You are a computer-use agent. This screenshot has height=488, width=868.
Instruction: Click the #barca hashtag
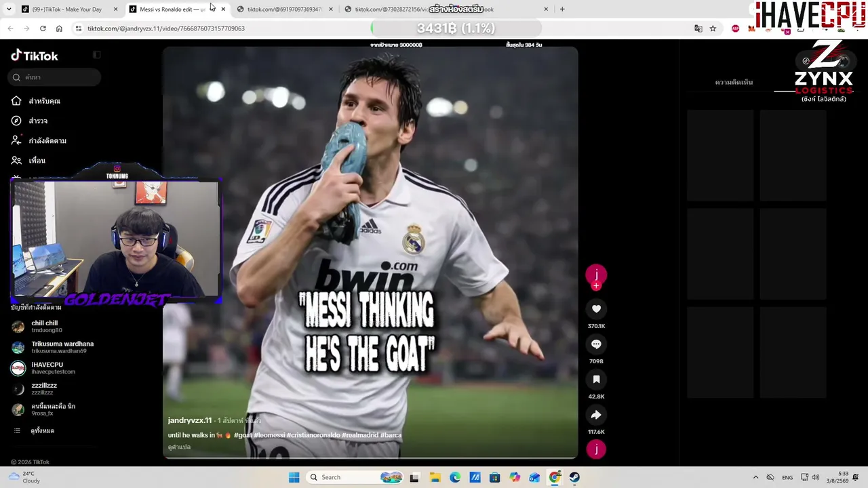(391, 435)
